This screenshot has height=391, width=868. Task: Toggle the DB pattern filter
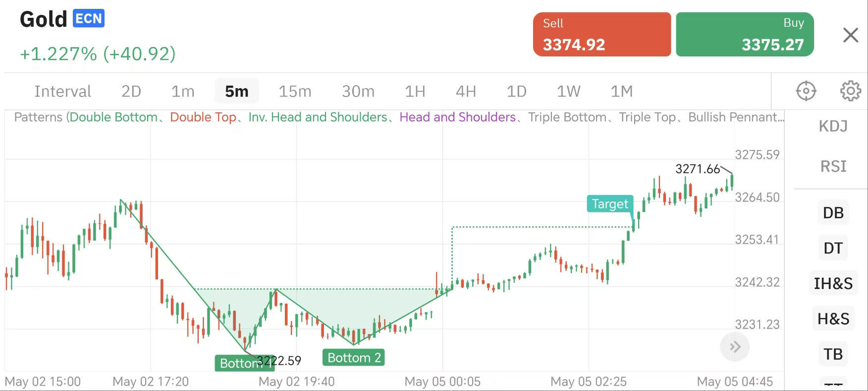(x=833, y=213)
